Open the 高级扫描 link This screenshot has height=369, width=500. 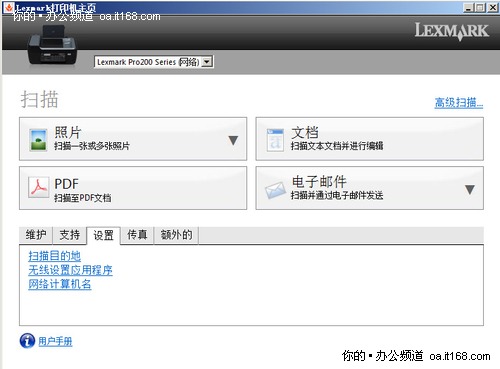pyautogui.click(x=459, y=102)
